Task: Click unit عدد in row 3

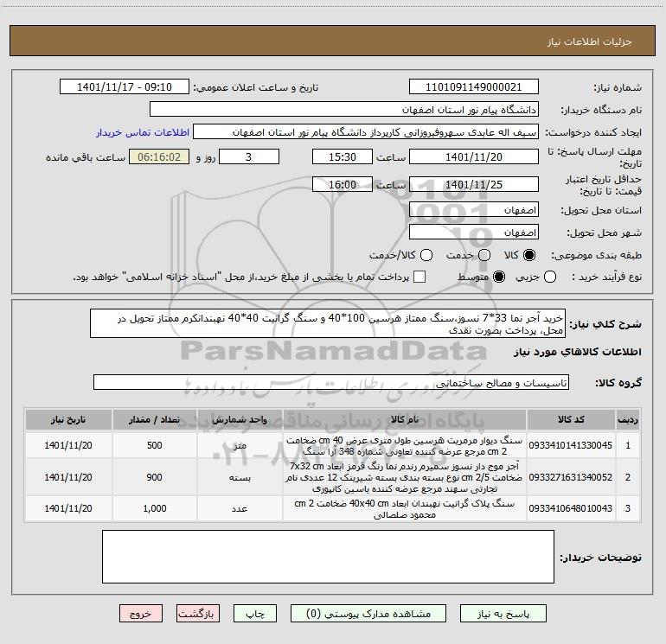Action: [x=240, y=508]
